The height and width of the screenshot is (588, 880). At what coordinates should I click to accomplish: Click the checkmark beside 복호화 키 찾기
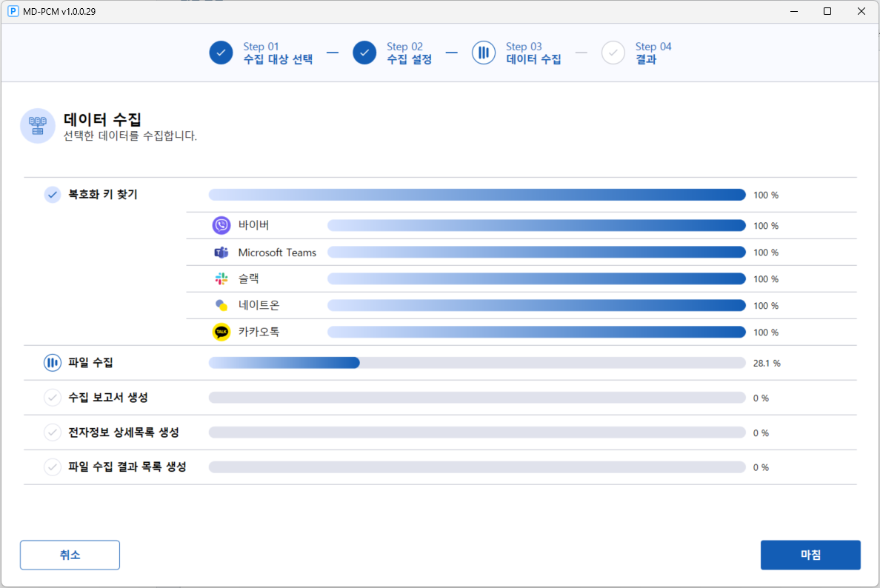[x=53, y=195]
